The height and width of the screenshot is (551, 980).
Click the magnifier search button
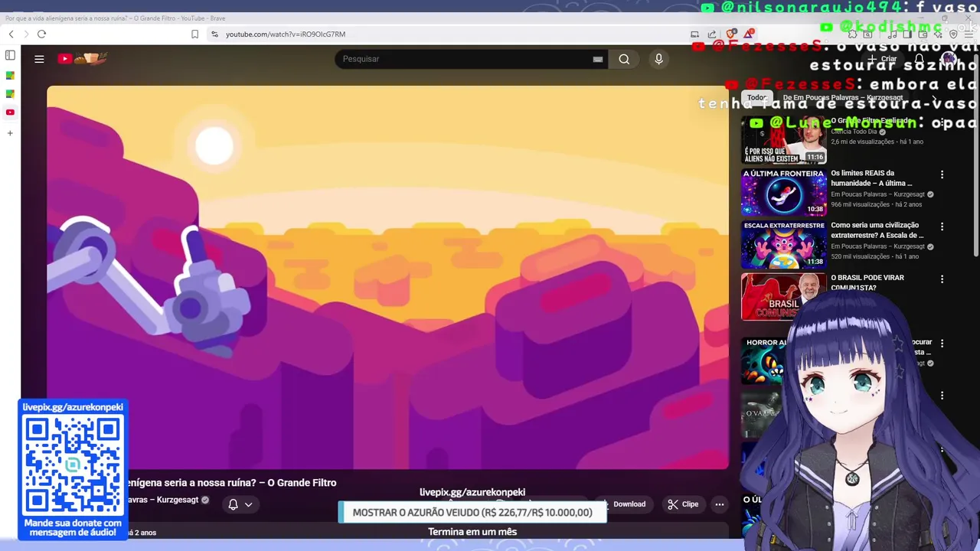click(x=624, y=59)
